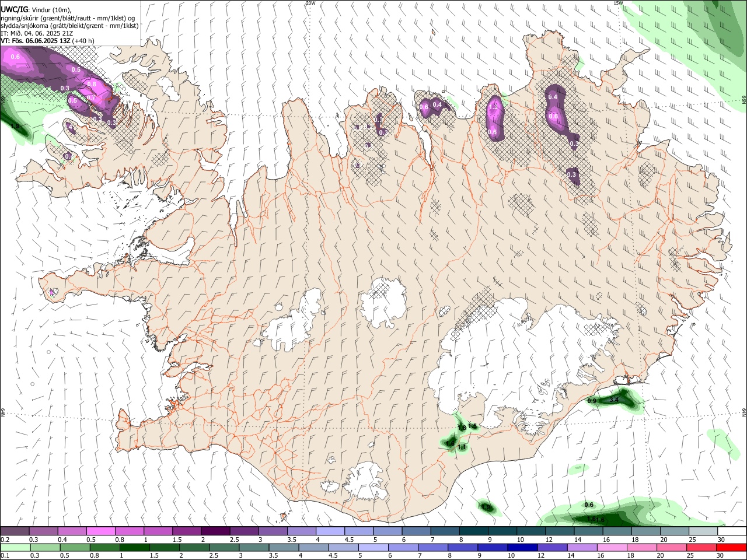
Task: Click the '1.3' snow value in the north
Action: 493,107
